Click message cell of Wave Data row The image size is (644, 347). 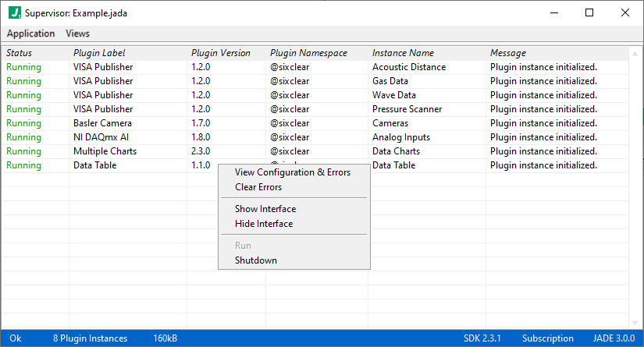543,95
